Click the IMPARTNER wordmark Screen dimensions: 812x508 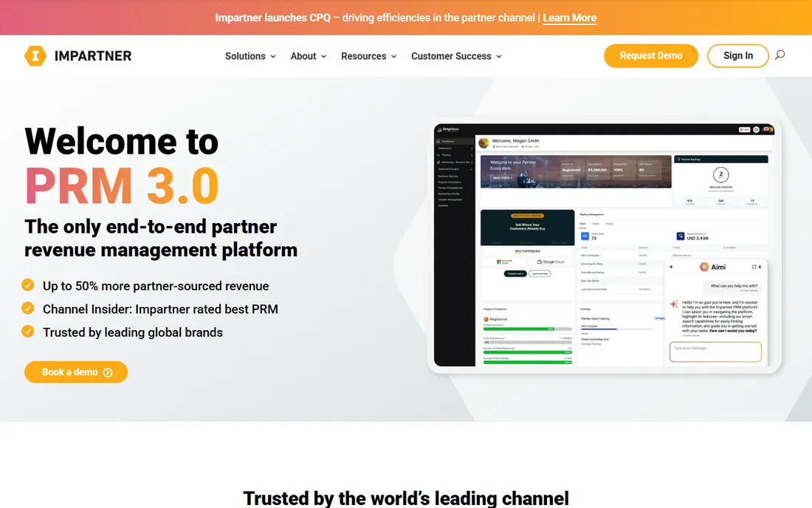point(93,56)
